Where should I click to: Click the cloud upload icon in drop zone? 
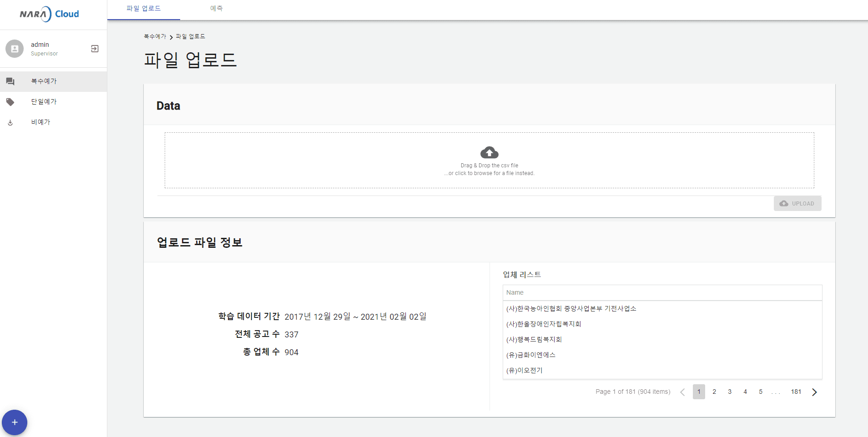pyautogui.click(x=489, y=152)
